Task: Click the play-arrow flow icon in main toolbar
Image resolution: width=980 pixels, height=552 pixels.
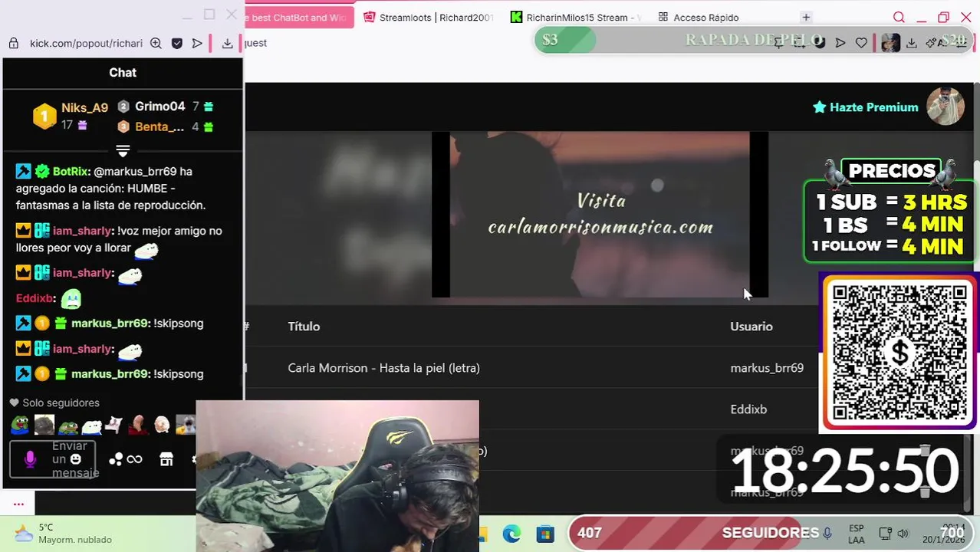Action: (x=840, y=43)
